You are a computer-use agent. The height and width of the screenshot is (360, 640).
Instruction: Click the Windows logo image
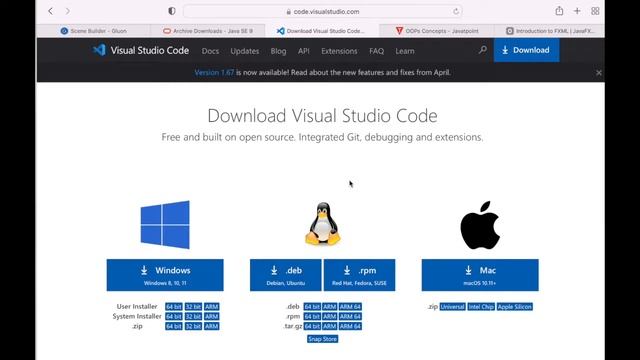point(165,224)
